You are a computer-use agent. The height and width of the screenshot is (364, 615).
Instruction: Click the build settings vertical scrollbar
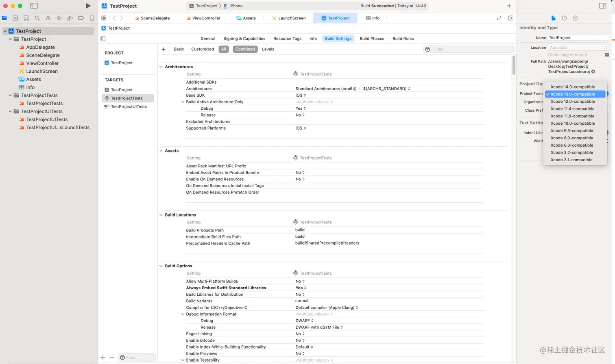pyautogui.click(x=514, y=65)
